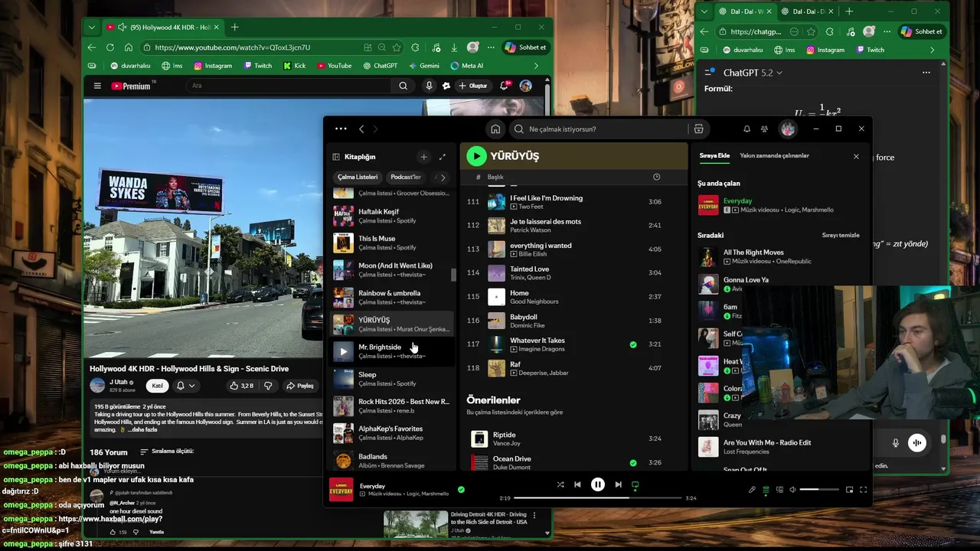The height and width of the screenshot is (551, 980).
Task: Open Spotify Browse icon in search bar
Action: (698, 129)
